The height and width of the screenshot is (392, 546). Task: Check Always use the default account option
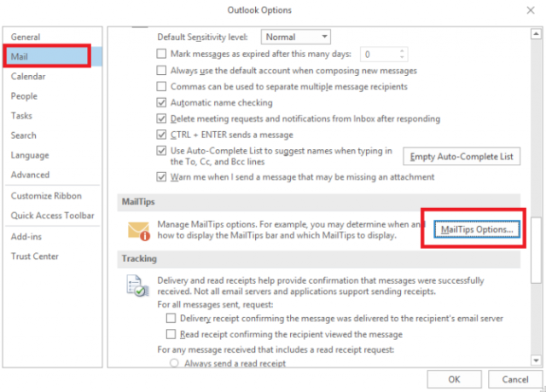161,70
